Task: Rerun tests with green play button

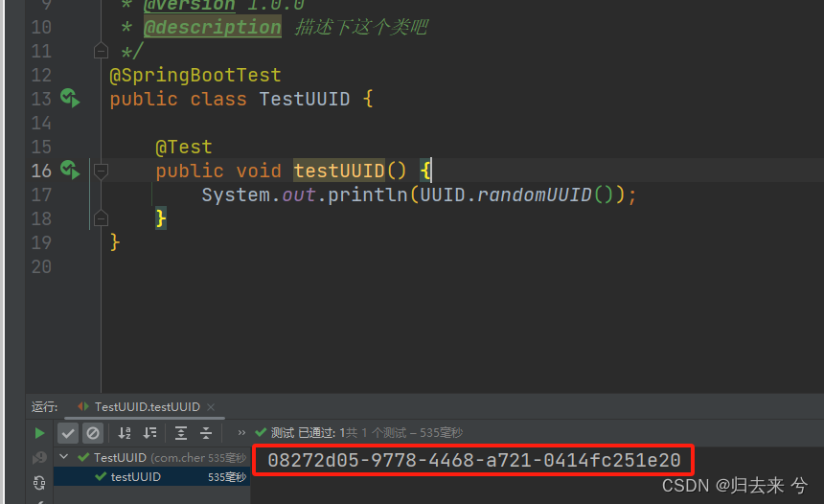Action: [x=39, y=433]
